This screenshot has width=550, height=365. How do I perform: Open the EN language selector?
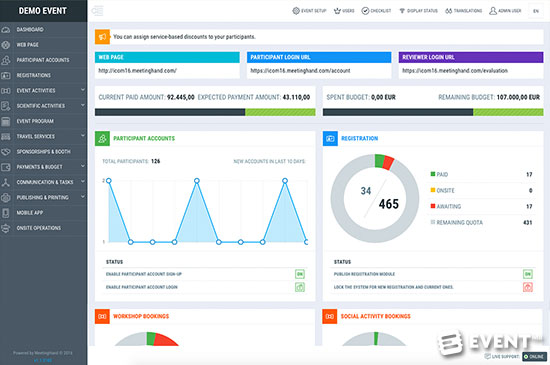(536, 11)
